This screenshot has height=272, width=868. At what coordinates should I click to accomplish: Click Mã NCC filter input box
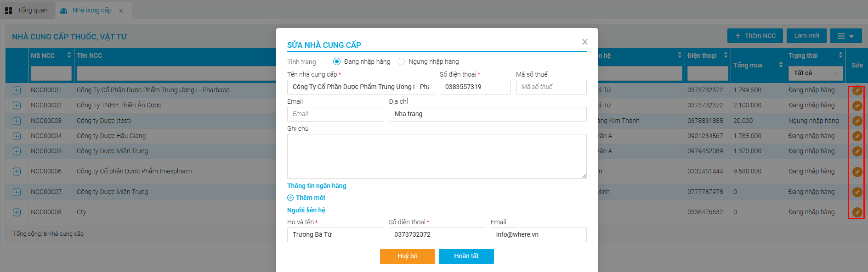pos(51,73)
